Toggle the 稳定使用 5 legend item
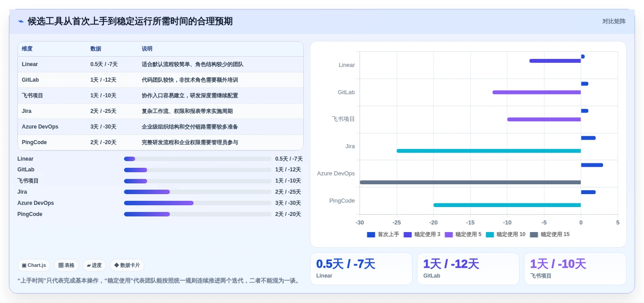The height and width of the screenshot is (303, 644). click(463, 234)
